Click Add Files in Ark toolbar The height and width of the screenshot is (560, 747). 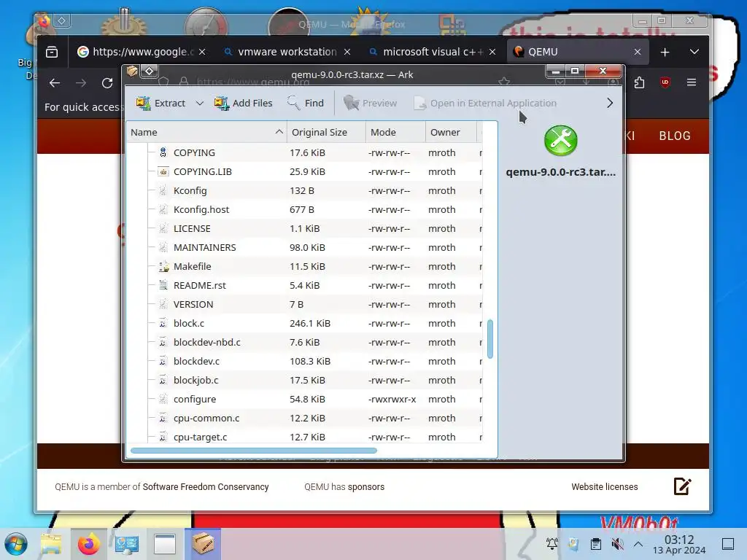(x=244, y=103)
